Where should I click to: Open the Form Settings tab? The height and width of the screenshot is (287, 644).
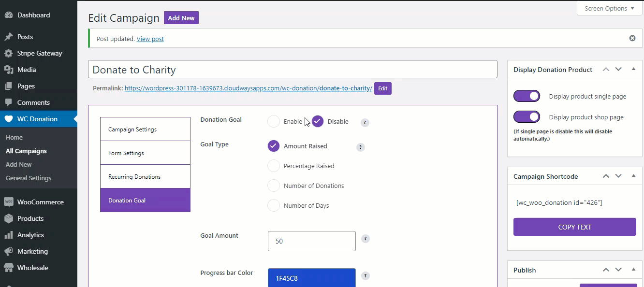(x=145, y=153)
